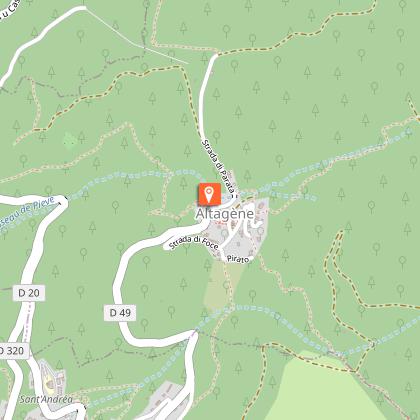Click the D 320 road shield
This screenshot has height=420, width=420.
tap(13, 351)
